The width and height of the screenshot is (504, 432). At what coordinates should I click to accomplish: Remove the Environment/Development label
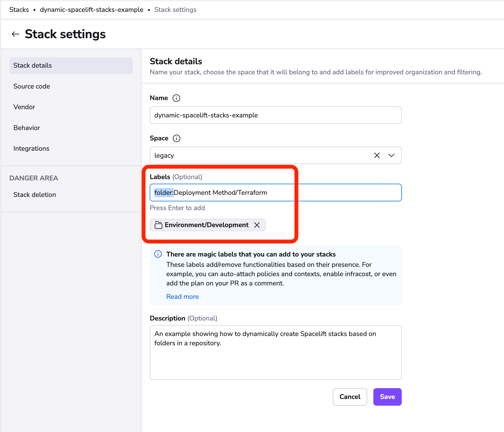pyautogui.click(x=257, y=225)
